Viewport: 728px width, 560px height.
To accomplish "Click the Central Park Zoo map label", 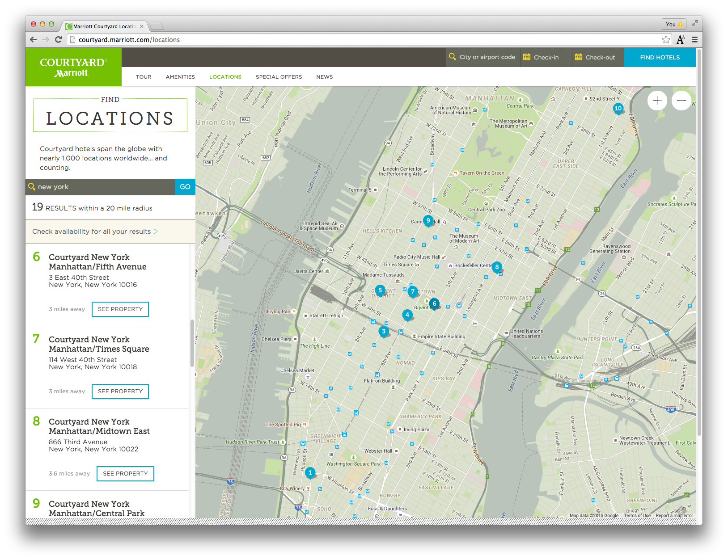I will [x=486, y=210].
